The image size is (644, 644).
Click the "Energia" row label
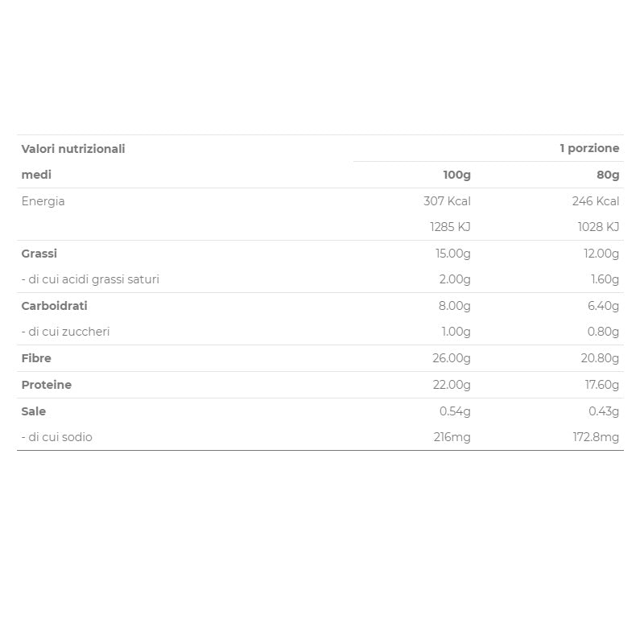[x=43, y=201]
